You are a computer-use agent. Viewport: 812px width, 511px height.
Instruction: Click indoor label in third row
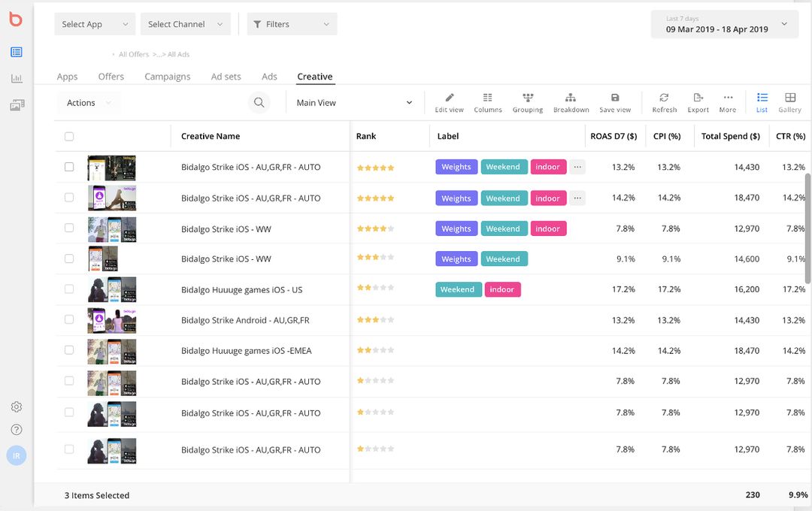click(548, 228)
